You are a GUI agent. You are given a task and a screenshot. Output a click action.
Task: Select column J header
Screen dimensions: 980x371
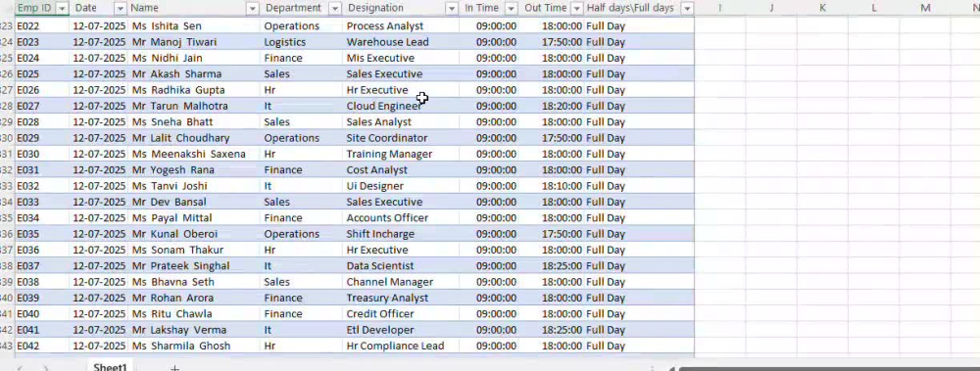point(771,8)
